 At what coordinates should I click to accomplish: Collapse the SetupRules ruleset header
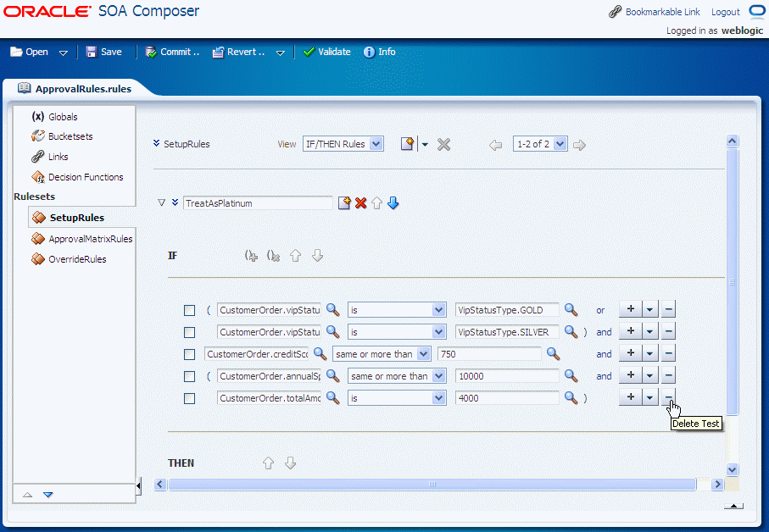pyautogui.click(x=157, y=143)
